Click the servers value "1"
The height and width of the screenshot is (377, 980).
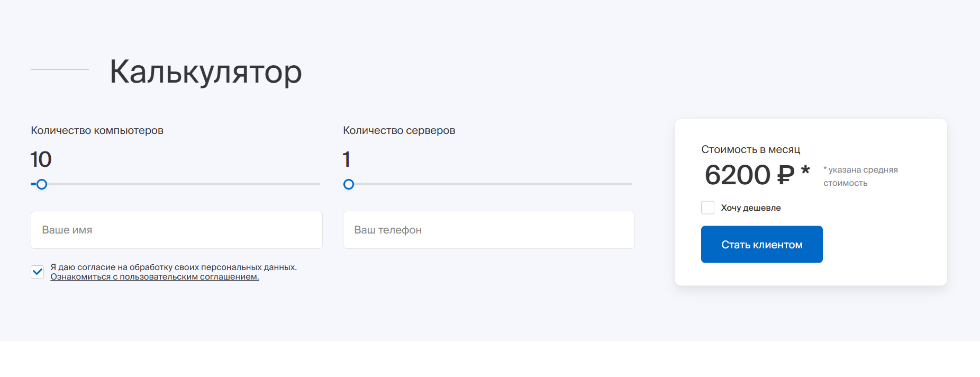click(x=347, y=159)
